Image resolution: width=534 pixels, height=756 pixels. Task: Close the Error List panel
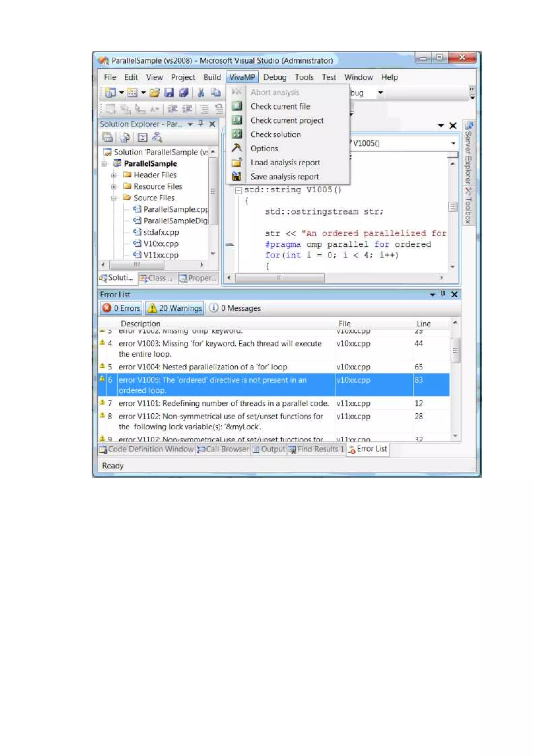pyautogui.click(x=454, y=294)
